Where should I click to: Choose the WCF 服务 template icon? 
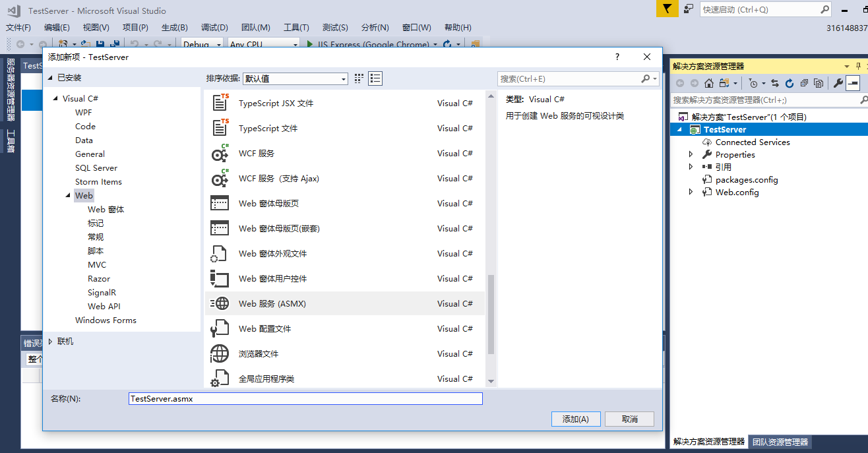point(220,153)
